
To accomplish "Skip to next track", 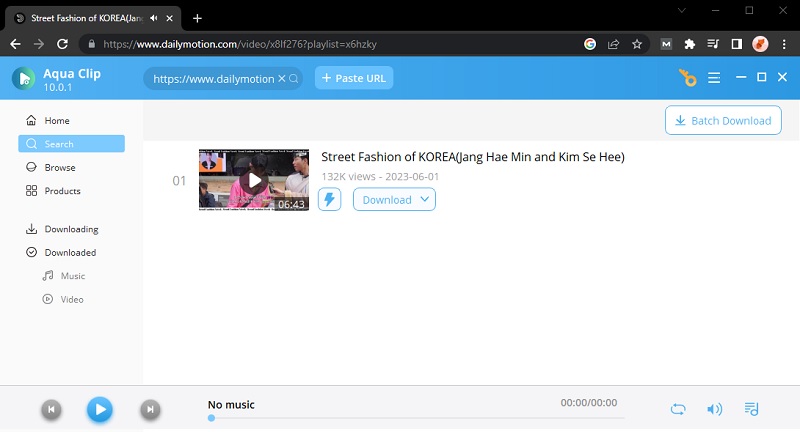I will click(149, 409).
